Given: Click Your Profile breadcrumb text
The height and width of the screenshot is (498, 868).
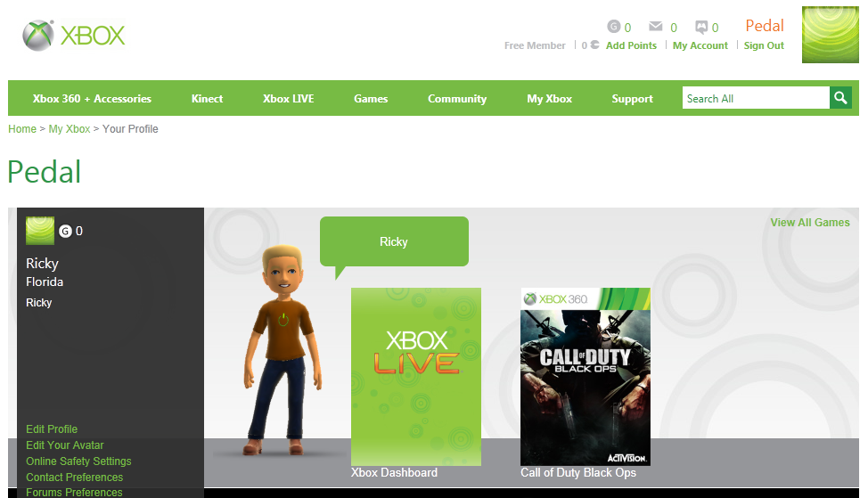Looking at the screenshot, I should click(130, 129).
